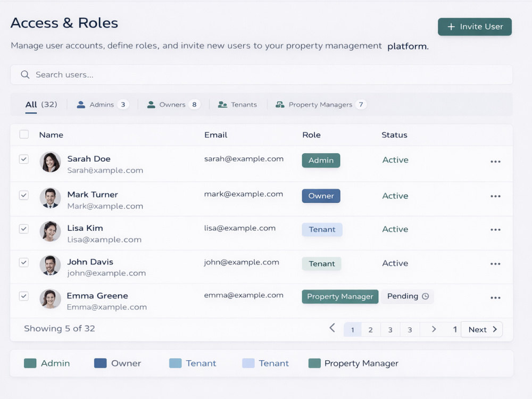Screen dimensions: 532x399
Task: Go to page 2
Action: point(370,329)
